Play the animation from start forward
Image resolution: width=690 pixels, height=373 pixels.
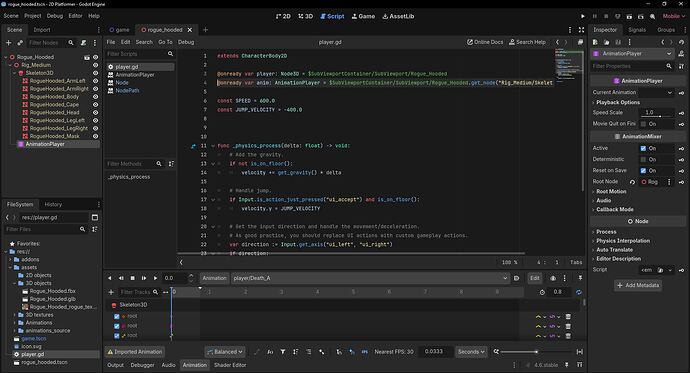144,278
